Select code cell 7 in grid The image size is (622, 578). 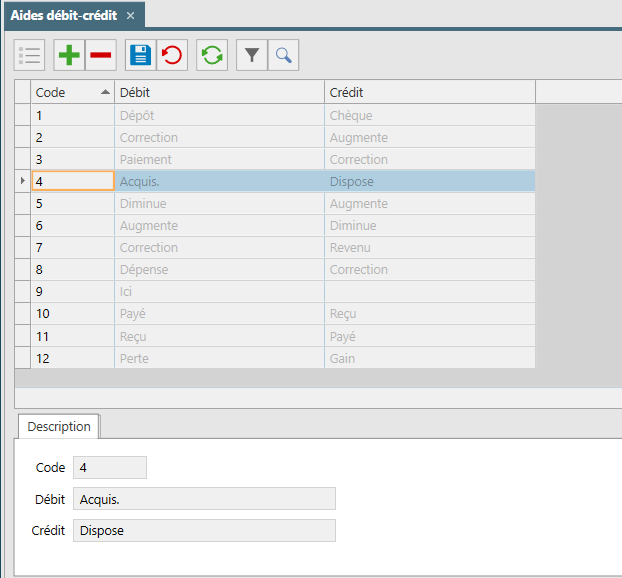(73, 248)
